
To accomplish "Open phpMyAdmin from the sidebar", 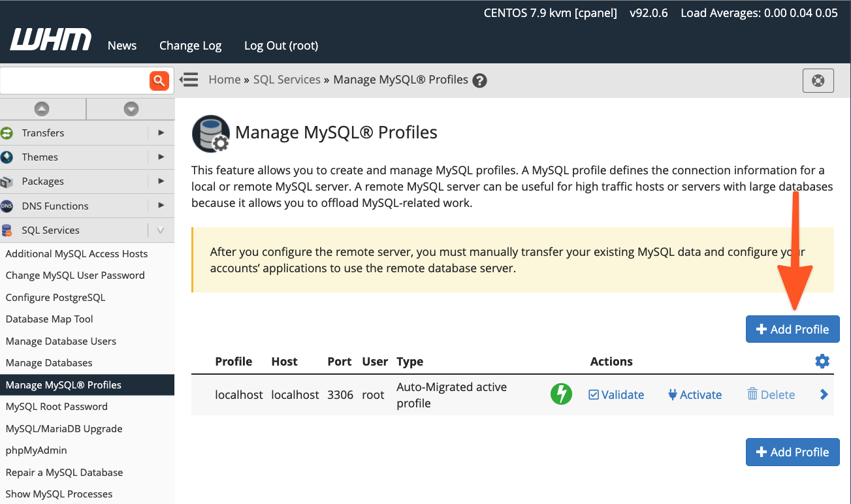I will click(37, 450).
